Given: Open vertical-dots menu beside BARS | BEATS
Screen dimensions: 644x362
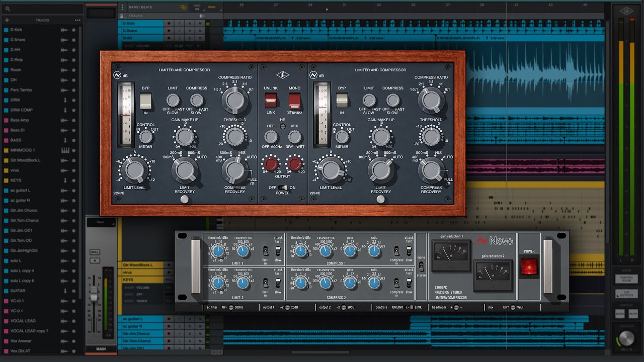Looking at the screenshot, I should pos(122,8).
